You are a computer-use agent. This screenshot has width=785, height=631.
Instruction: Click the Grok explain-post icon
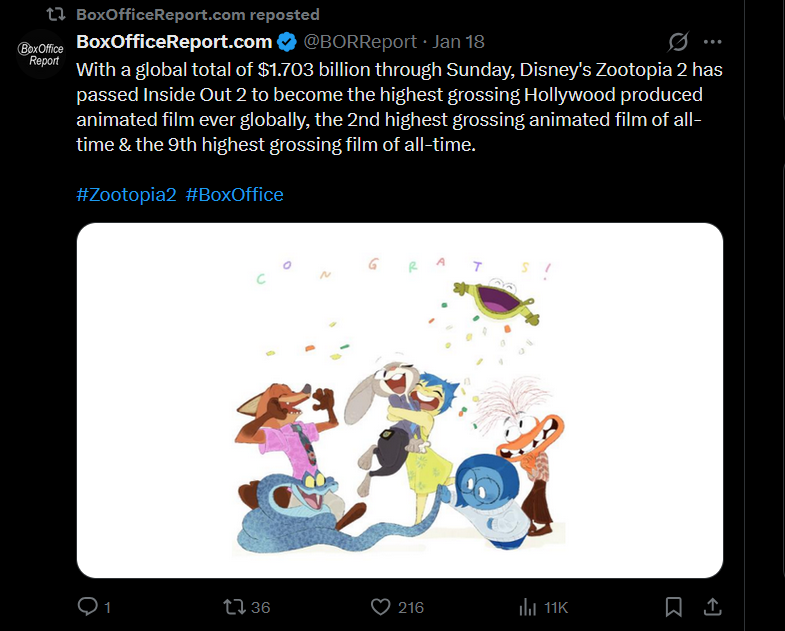click(x=678, y=42)
